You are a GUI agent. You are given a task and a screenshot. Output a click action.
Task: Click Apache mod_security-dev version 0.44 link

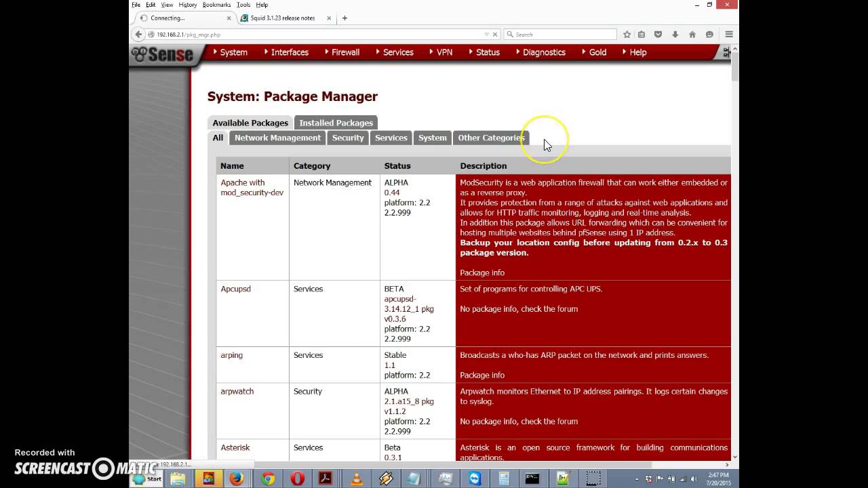coord(392,192)
